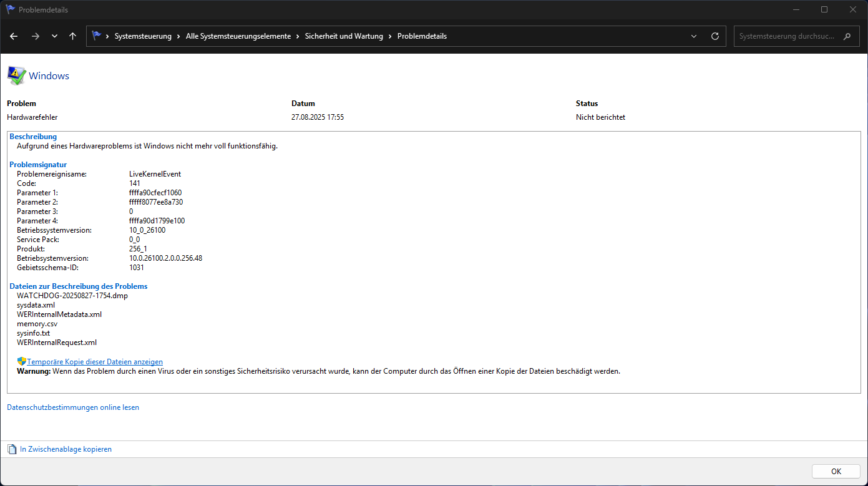Click the Produkt value 256_1
The width and height of the screenshot is (868, 486).
click(138, 249)
